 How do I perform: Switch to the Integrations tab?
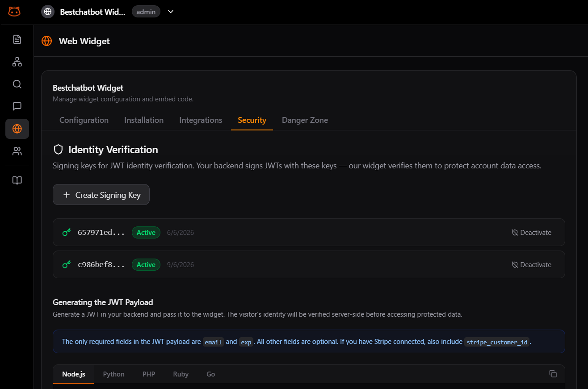click(x=201, y=120)
